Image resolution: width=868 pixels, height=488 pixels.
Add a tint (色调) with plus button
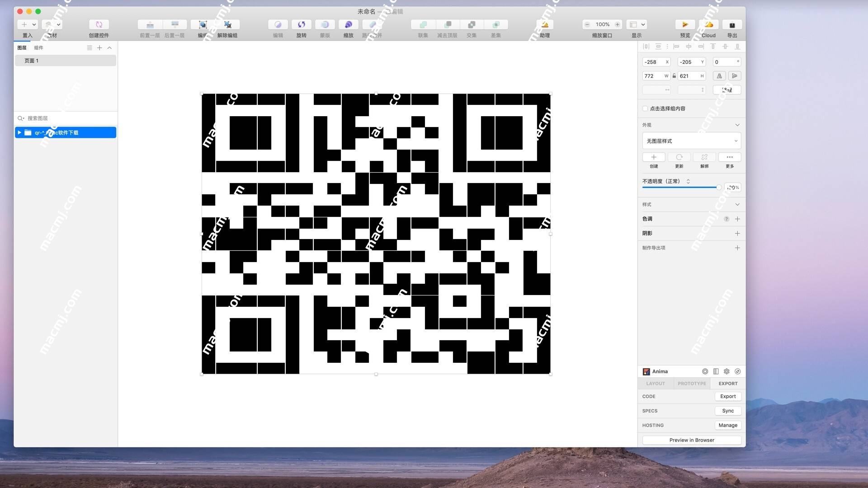[x=737, y=219]
